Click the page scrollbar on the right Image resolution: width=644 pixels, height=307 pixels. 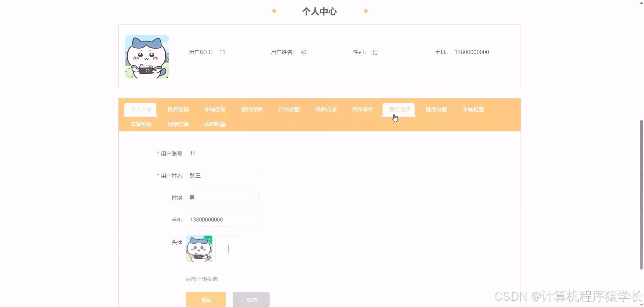641,194
